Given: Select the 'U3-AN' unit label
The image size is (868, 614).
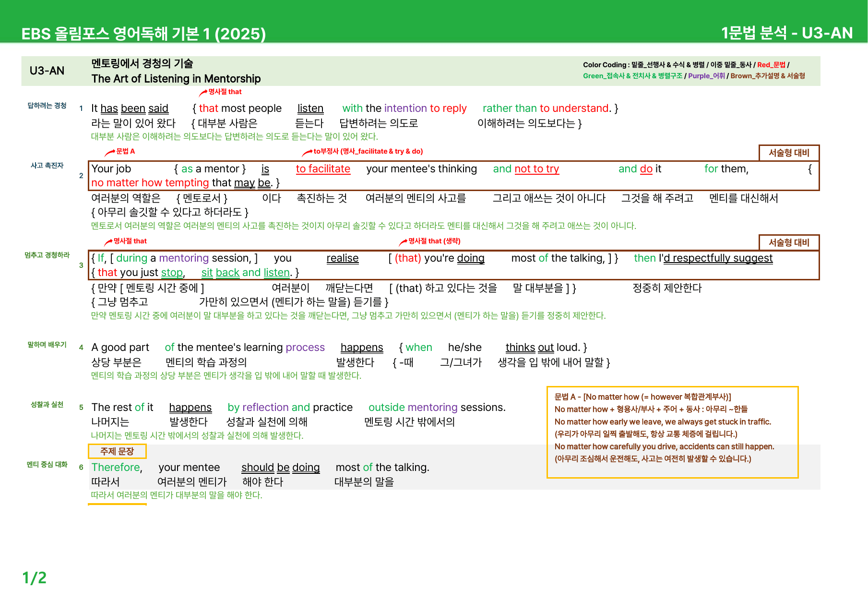Looking at the screenshot, I should [x=47, y=71].
